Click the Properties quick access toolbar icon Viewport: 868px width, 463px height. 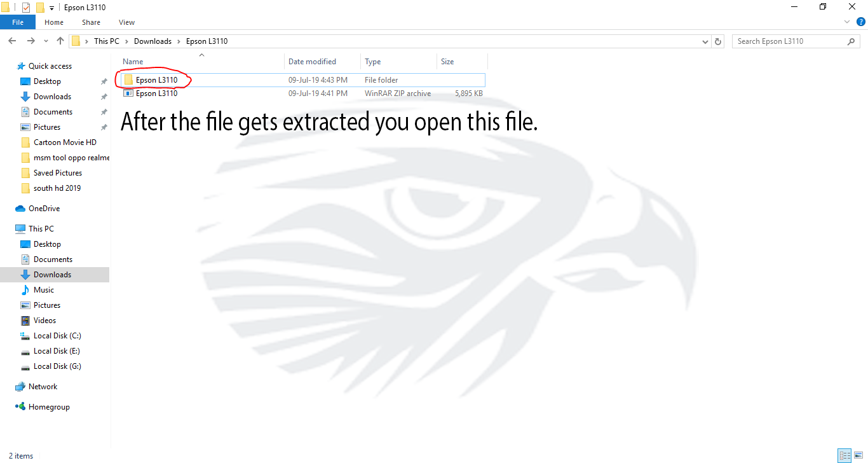click(x=25, y=8)
